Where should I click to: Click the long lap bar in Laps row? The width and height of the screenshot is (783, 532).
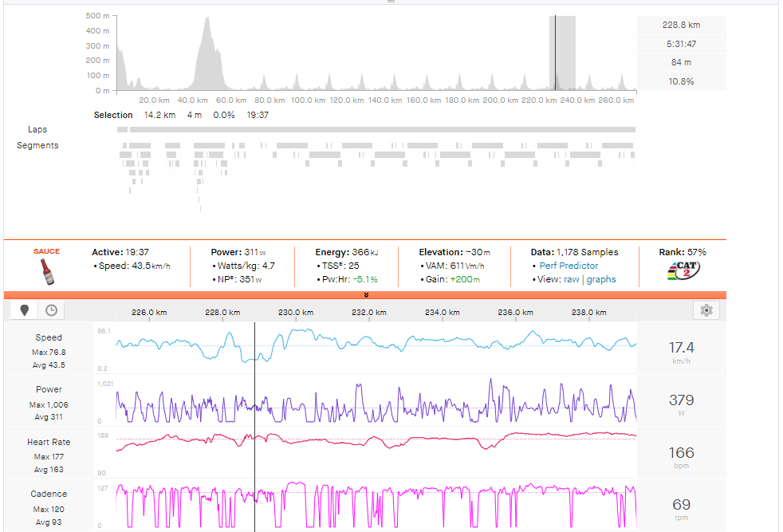(383, 129)
